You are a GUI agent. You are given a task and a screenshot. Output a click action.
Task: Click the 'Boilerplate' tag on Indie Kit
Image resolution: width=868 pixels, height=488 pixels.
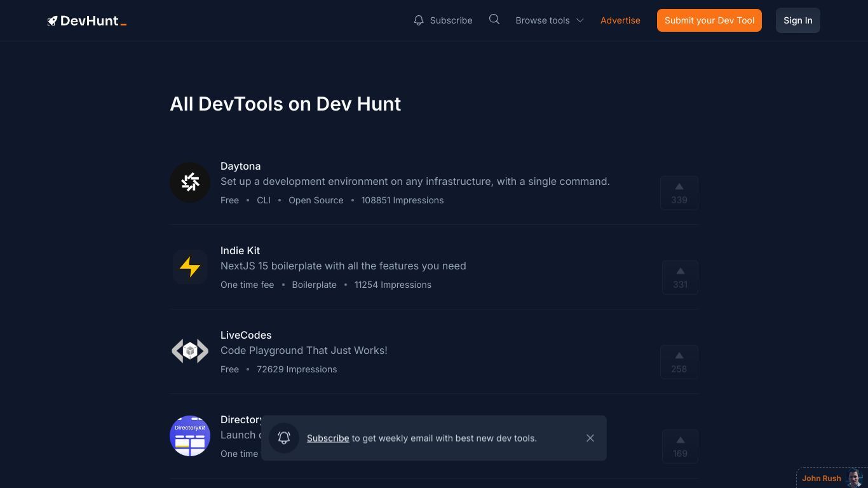pyautogui.click(x=315, y=285)
